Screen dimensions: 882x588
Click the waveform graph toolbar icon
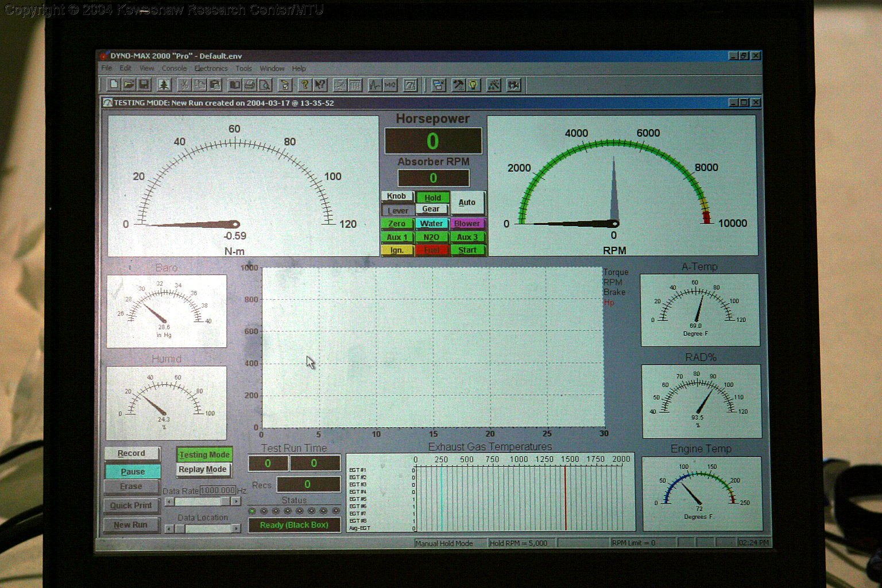tap(375, 85)
